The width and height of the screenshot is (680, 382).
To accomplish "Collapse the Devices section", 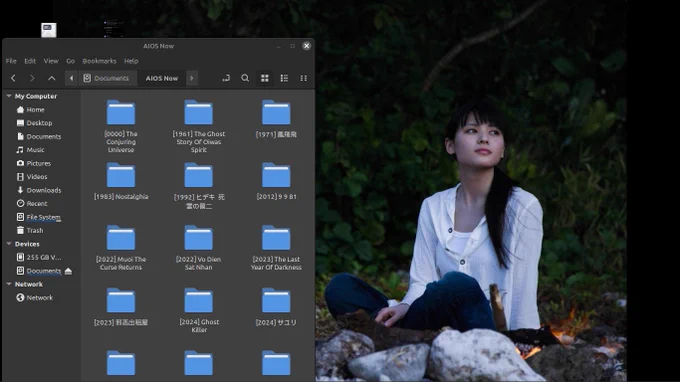I will [9, 244].
